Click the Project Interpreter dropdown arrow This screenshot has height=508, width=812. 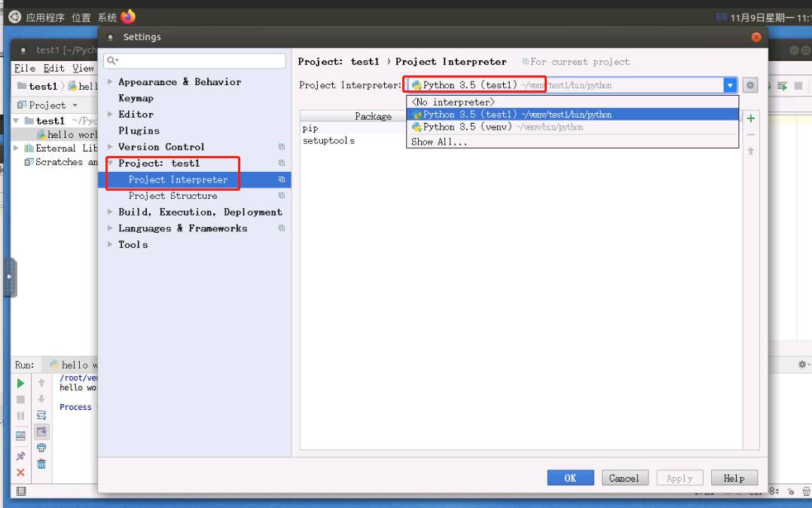pyautogui.click(x=730, y=85)
